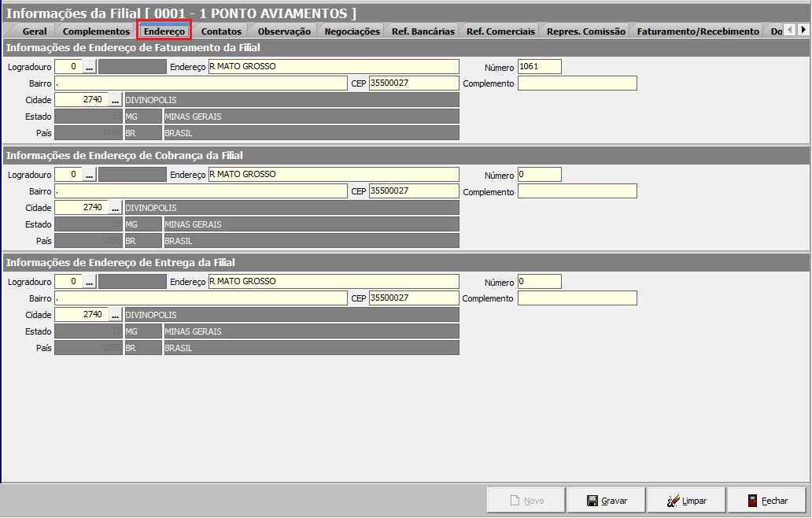The width and height of the screenshot is (812, 518).
Task: Open Logradouro lookup in Cobrança section
Action: tap(90, 175)
